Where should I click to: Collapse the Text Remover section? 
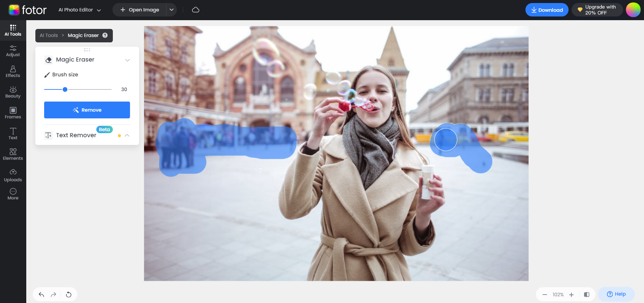tap(127, 135)
